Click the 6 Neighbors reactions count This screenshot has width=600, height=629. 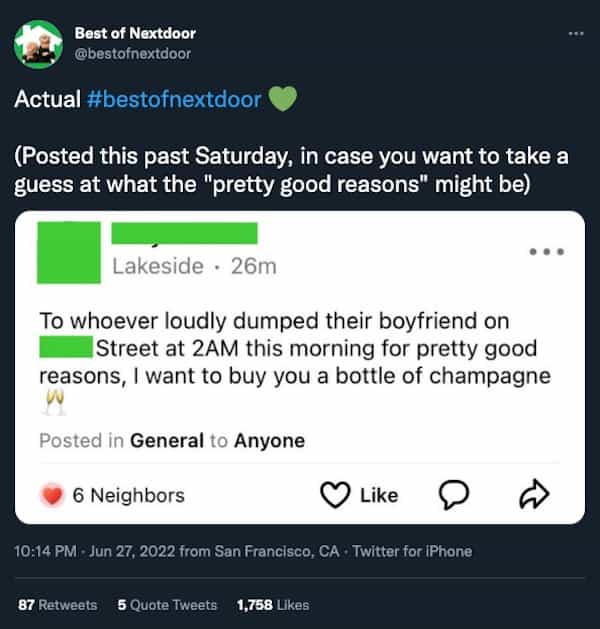(128, 495)
